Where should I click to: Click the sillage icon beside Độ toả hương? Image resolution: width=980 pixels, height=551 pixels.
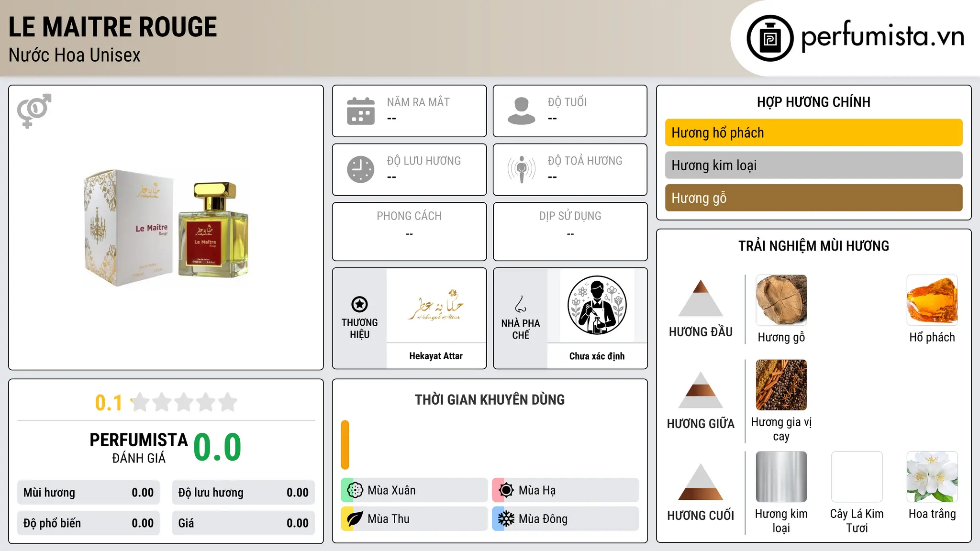click(522, 169)
